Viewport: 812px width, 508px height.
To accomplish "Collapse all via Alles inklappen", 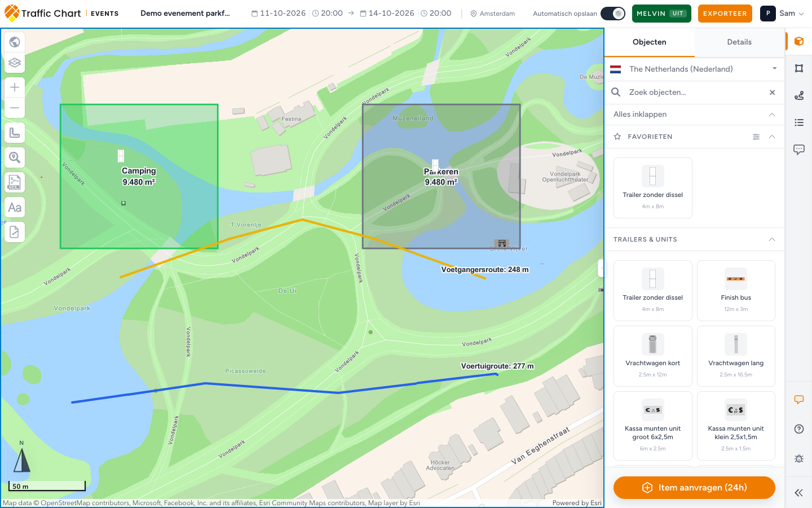I will [x=694, y=115].
